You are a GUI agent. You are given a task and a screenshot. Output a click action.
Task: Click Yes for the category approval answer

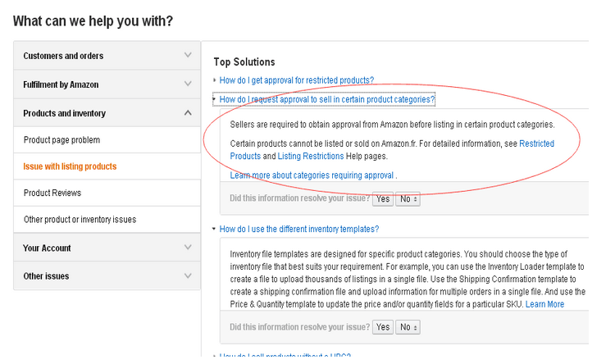coord(383,198)
